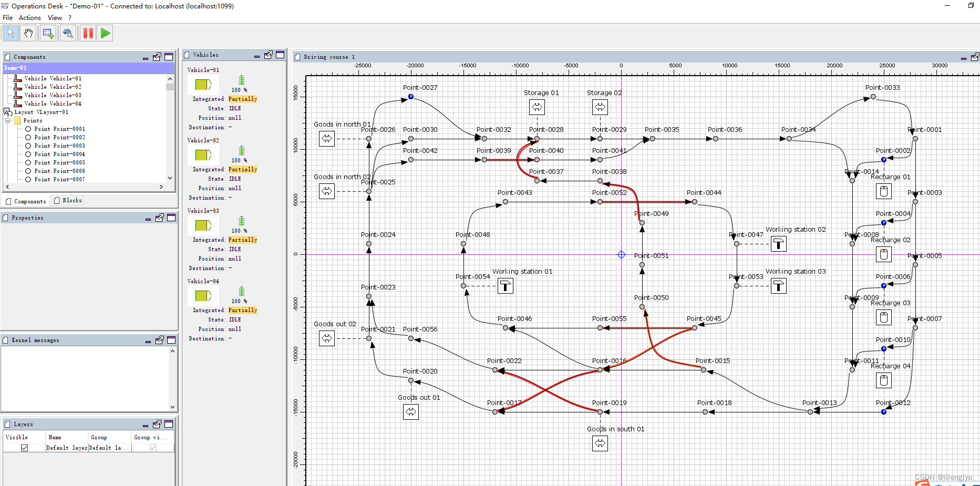The image size is (980, 486).
Task: Click Vehicle-04 yellow vehicle figure
Action: [x=203, y=296]
